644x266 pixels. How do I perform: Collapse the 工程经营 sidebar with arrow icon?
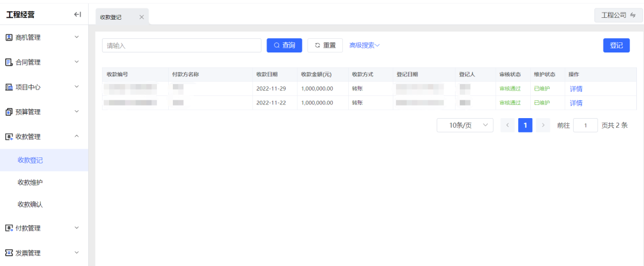(x=77, y=15)
